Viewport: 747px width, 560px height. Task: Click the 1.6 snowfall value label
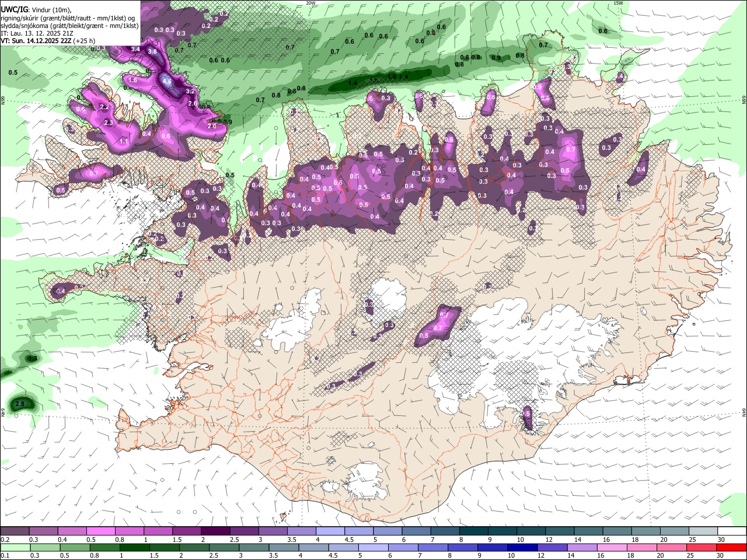pos(132,80)
